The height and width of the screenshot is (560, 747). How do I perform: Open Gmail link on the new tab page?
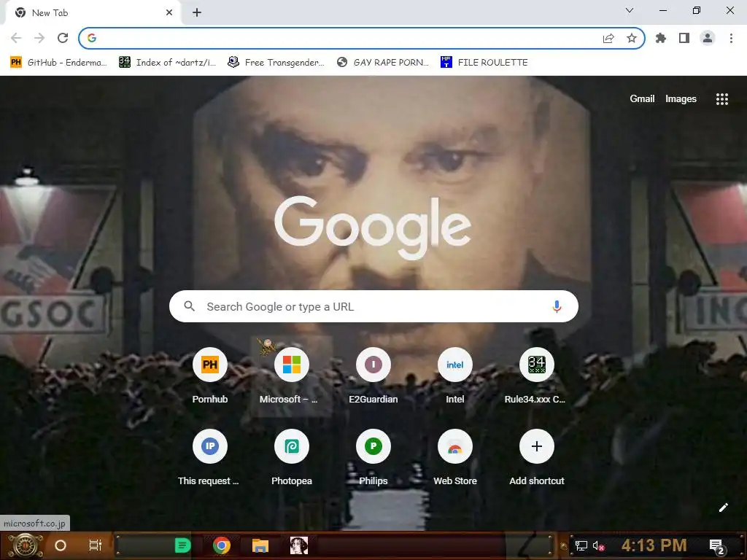click(x=642, y=98)
